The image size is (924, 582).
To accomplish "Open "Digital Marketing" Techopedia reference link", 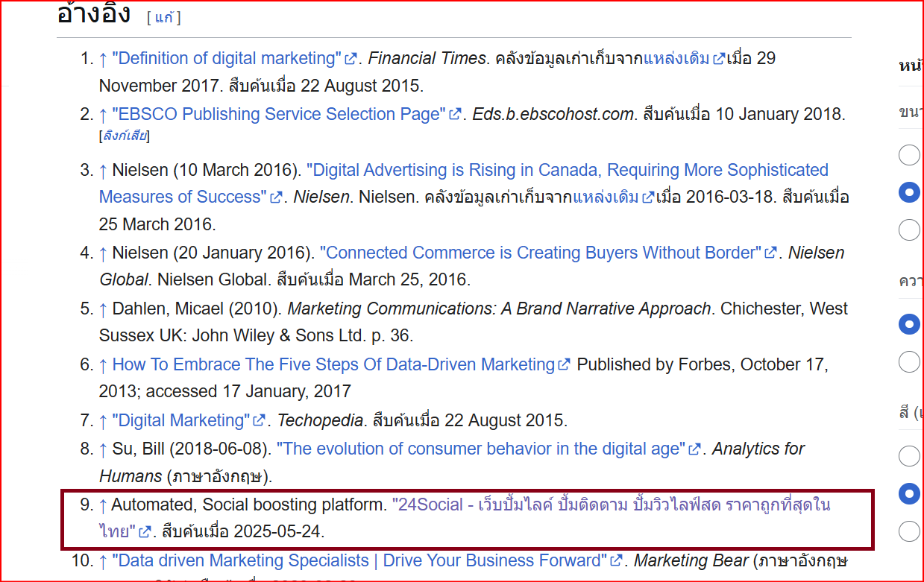I will point(181,421).
